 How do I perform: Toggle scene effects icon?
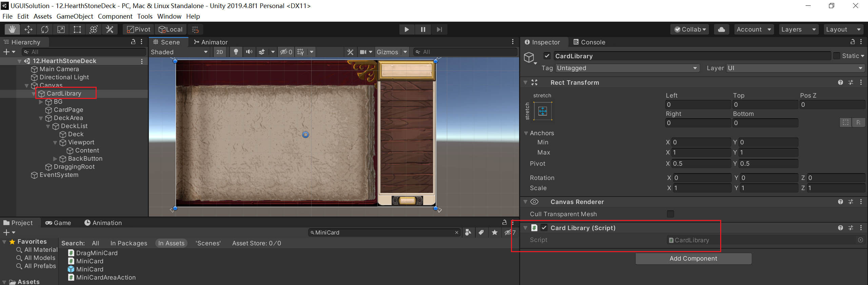(x=262, y=52)
